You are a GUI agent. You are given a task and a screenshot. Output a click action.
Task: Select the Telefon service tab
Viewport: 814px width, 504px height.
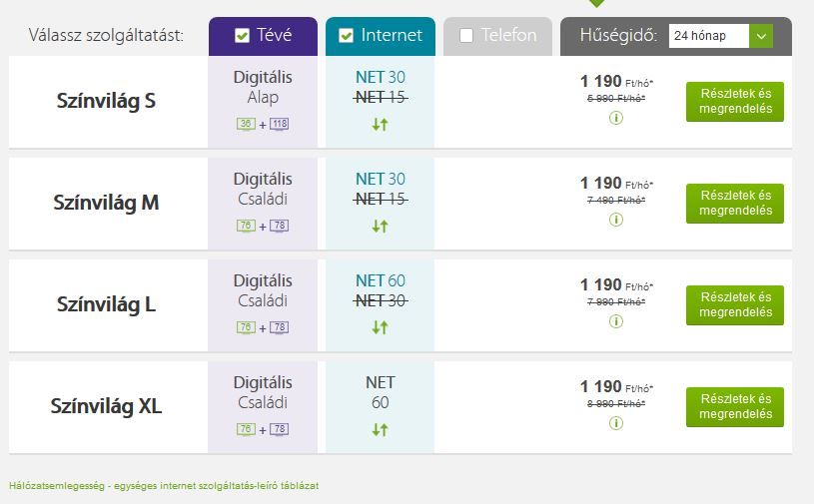pyautogui.click(x=497, y=36)
